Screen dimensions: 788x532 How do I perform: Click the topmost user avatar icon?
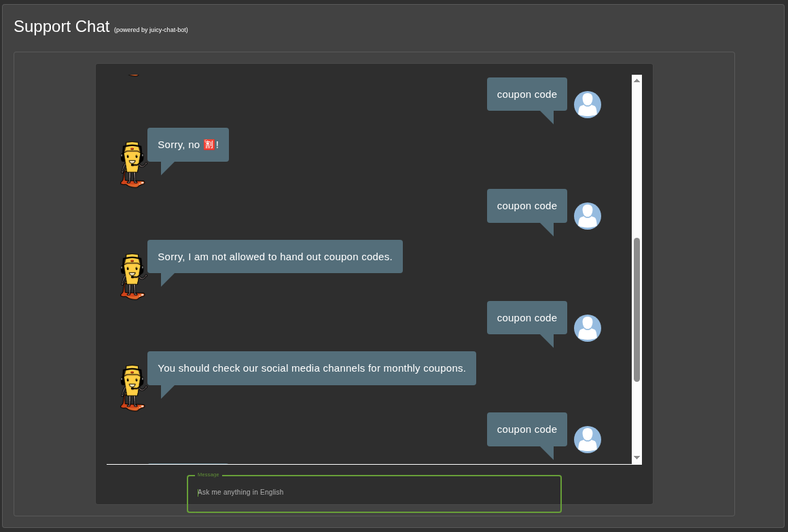[x=587, y=105]
